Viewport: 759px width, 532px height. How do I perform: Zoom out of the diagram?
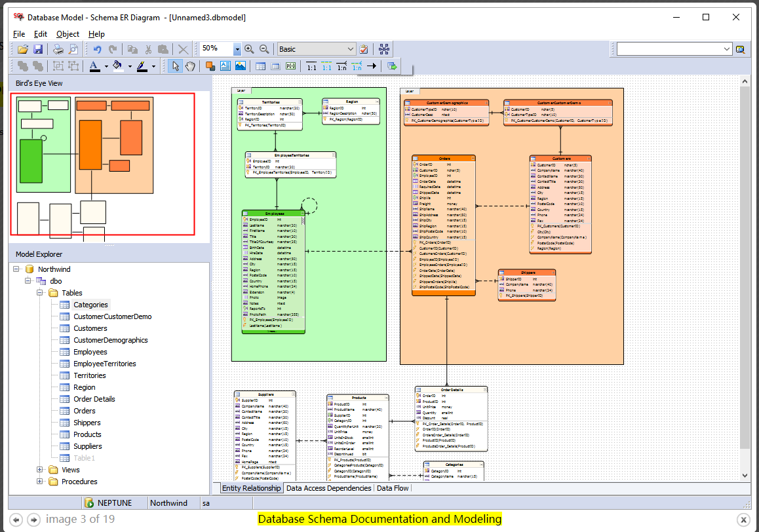pyautogui.click(x=264, y=49)
